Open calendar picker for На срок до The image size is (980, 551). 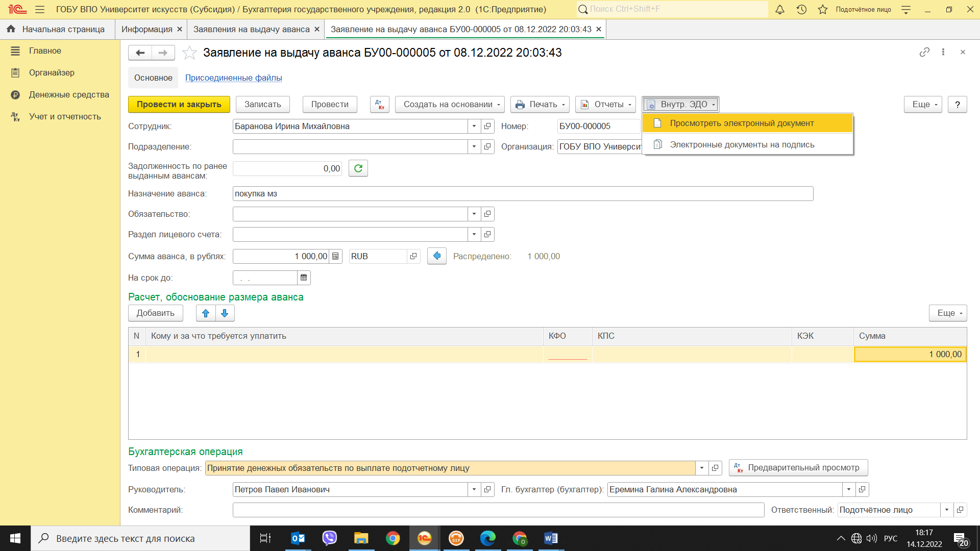[x=304, y=278]
